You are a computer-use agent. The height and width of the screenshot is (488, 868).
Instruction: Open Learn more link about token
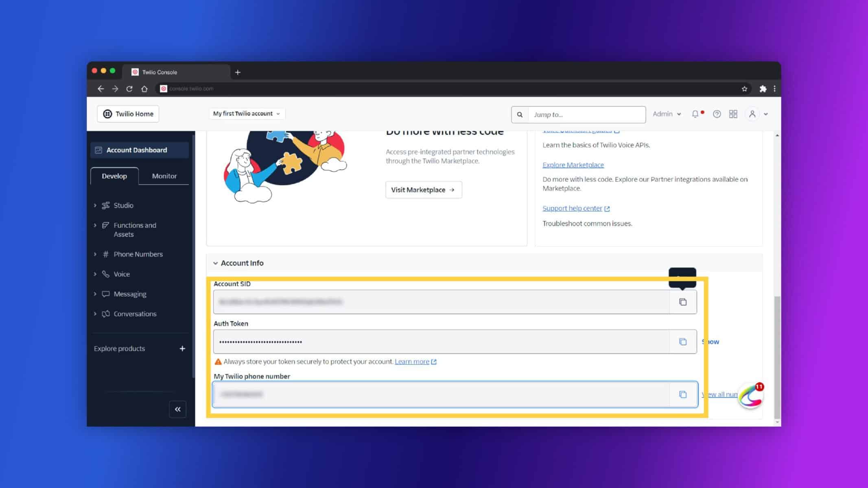(415, 362)
